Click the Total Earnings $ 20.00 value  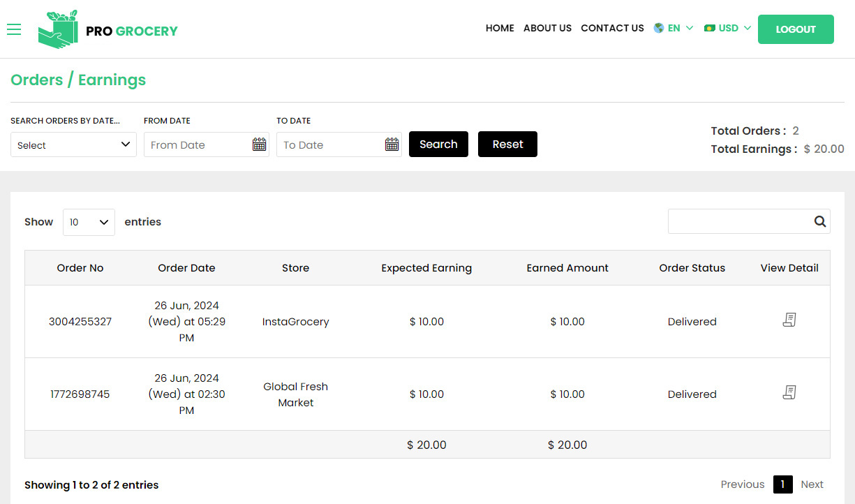pyautogui.click(x=824, y=149)
